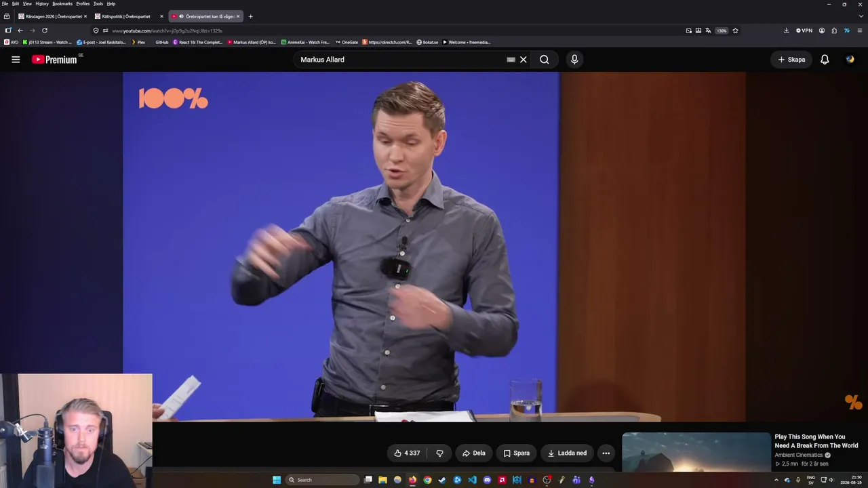The width and height of the screenshot is (868, 488).
Task: Open the Windows Start menu
Action: (277, 480)
